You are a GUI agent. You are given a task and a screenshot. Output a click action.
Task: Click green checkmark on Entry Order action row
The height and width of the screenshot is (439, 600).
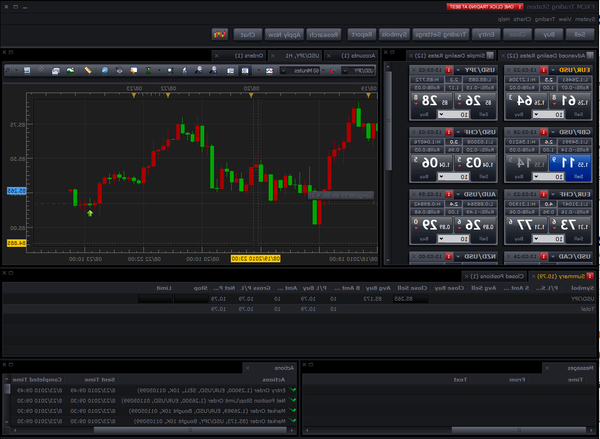coord(292,390)
